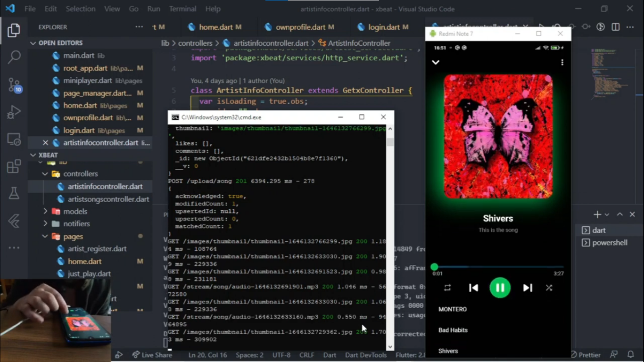Skip to previous track in player
Screen dimensions: 644x362
[473, 288]
